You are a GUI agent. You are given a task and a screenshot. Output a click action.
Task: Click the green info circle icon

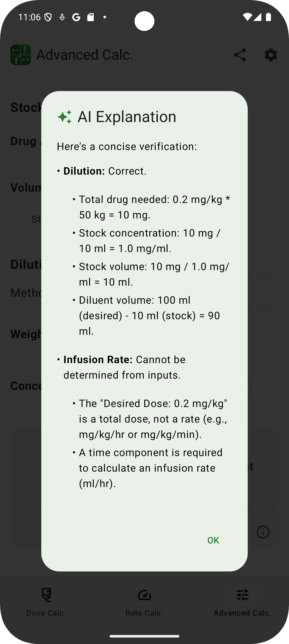(x=263, y=532)
